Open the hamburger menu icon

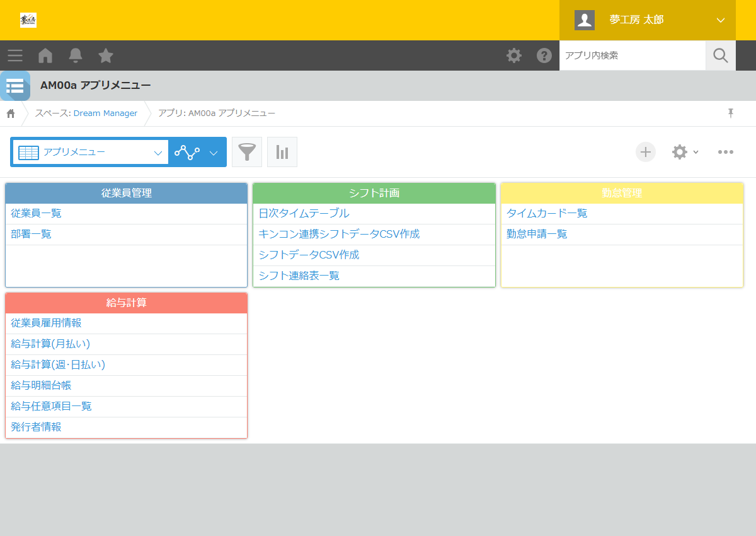click(x=15, y=55)
